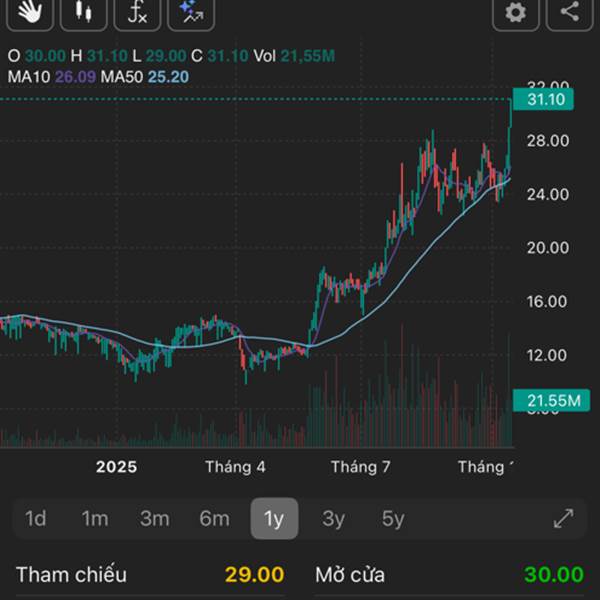Choose the 6m time range
The width and height of the screenshot is (600, 600).
pos(214,518)
